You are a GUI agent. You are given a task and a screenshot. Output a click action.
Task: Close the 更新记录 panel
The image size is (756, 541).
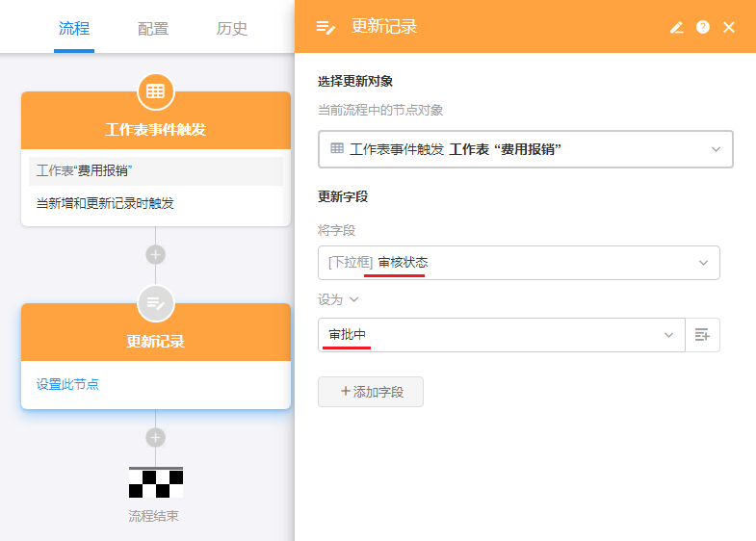click(x=729, y=27)
